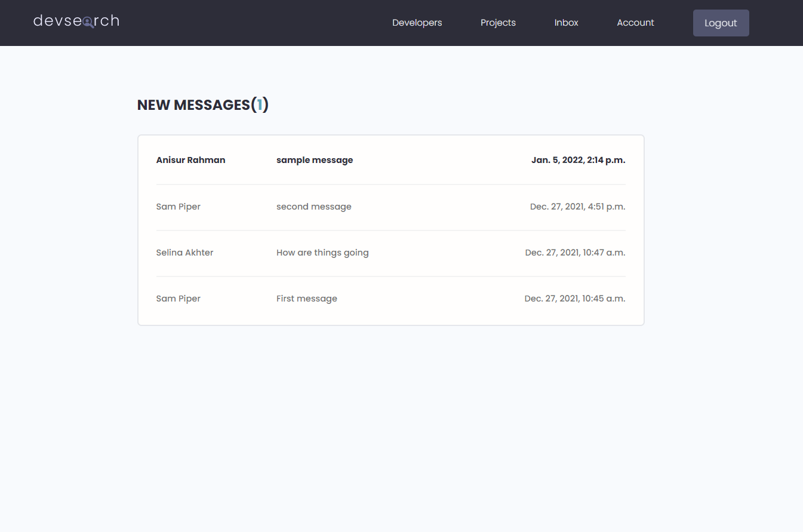Screen dimensions: 803x532
Task: Open the "First message" subject
Action: point(307,299)
